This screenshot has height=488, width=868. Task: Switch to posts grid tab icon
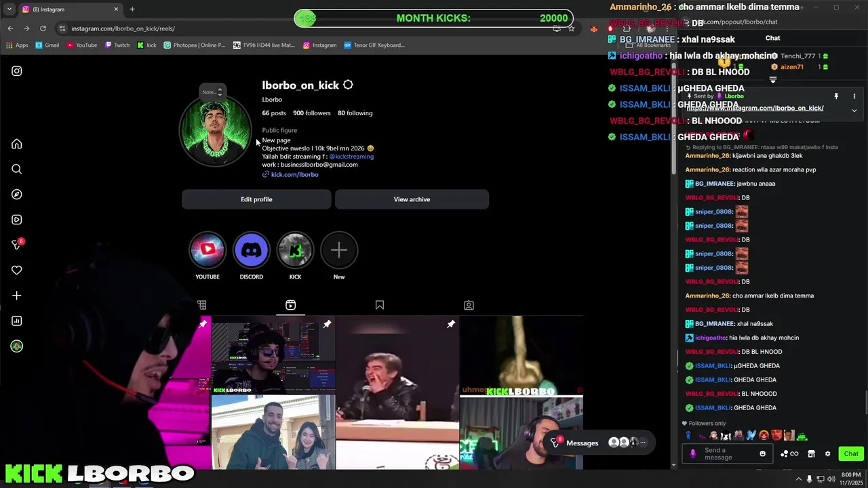(201, 305)
